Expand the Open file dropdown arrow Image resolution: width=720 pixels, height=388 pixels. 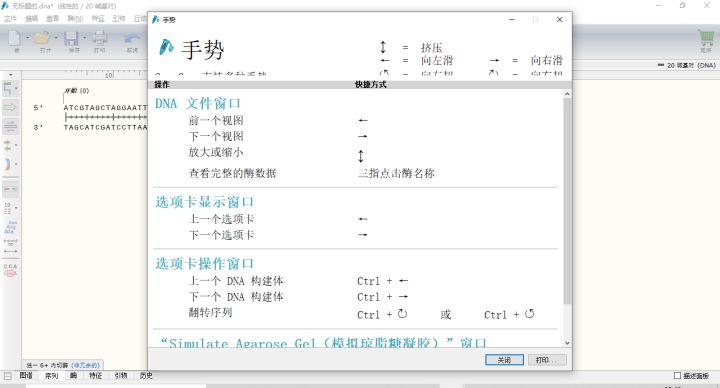pos(56,37)
